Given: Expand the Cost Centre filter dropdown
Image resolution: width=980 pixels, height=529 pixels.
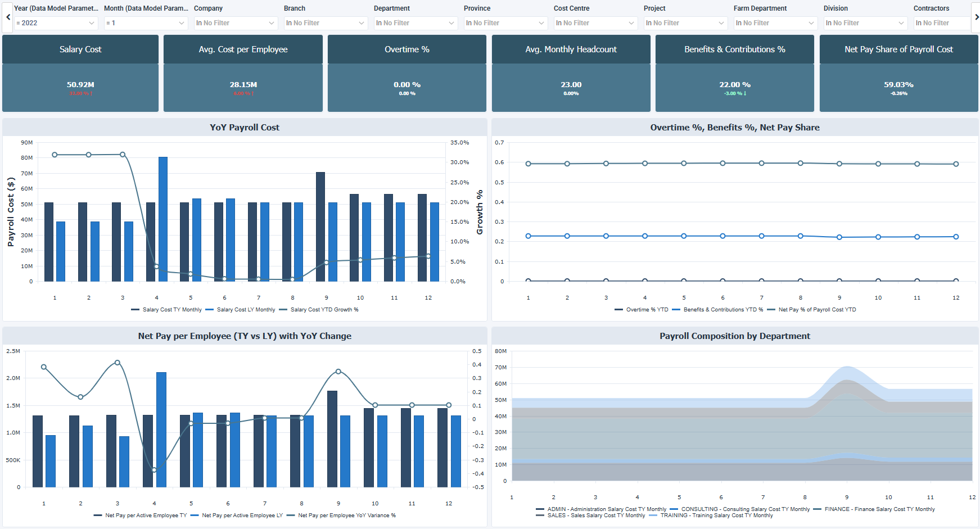Looking at the screenshot, I should pyautogui.click(x=595, y=23).
